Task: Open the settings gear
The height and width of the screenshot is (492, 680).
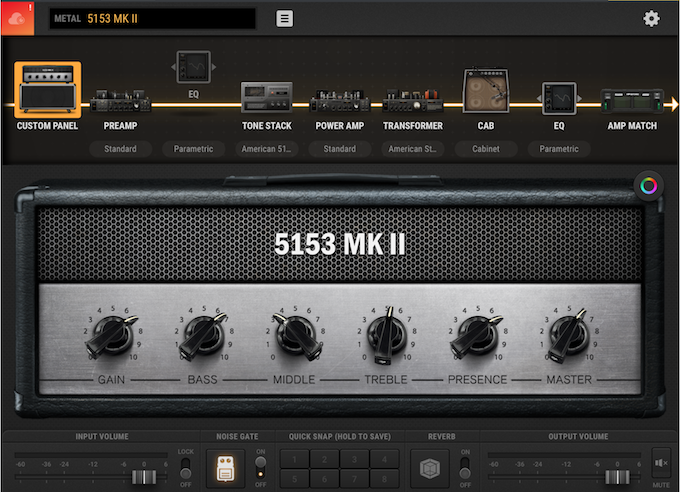Action: pyautogui.click(x=651, y=19)
